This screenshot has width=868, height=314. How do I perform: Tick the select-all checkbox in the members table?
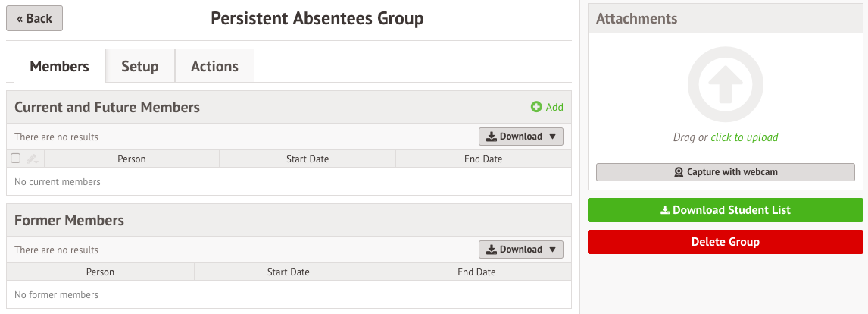point(15,159)
